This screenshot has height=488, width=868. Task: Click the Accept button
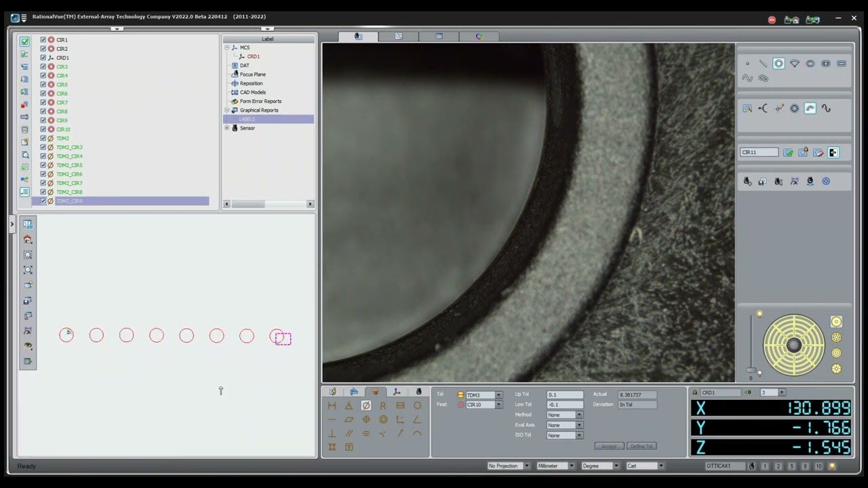pyautogui.click(x=609, y=446)
